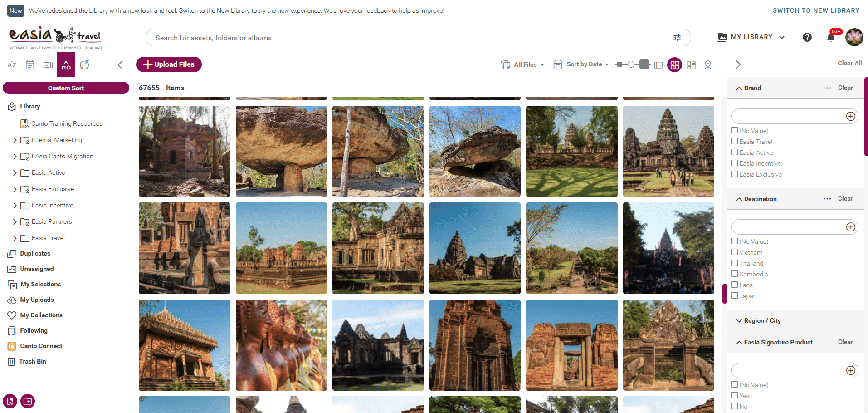The image size is (868, 413).
Task: Expand the Region / City filter section
Action: coord(758,320)
